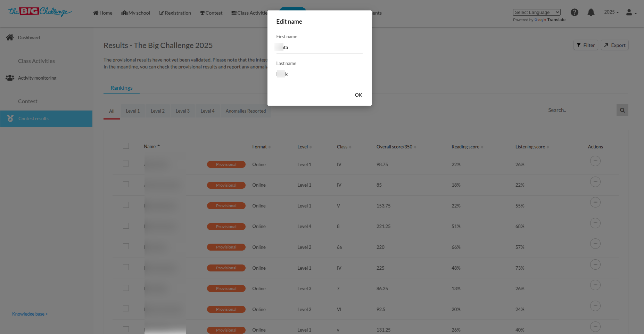The height and width of the screenshot is (334, 644).
Task: Click the Google Translate link
Action: (x=550, y=20)
